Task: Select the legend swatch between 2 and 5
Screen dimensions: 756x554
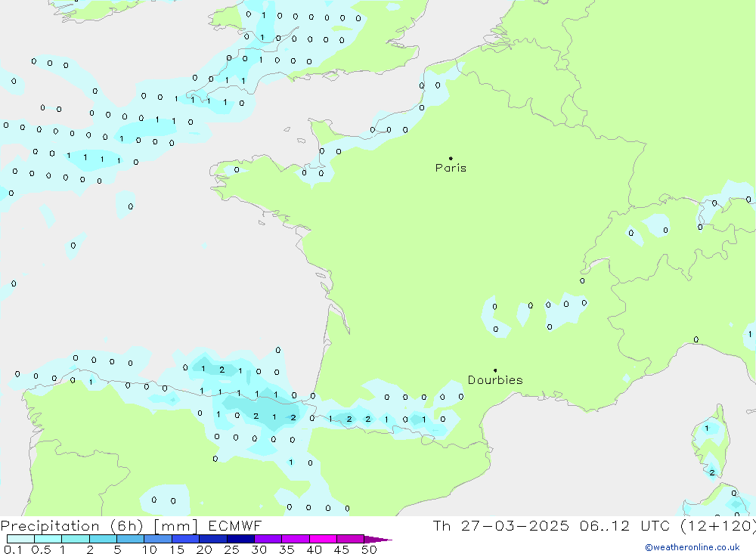Action: tap(103, 539)
